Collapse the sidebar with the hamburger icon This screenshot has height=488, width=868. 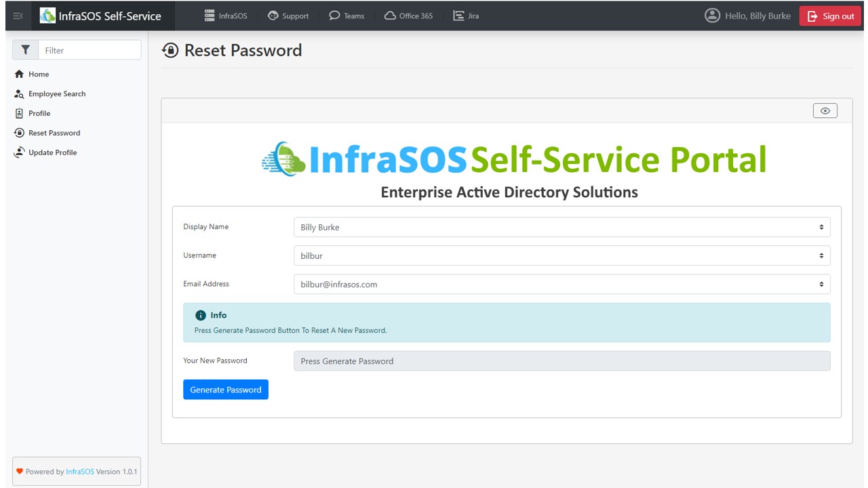click(18, 16)
